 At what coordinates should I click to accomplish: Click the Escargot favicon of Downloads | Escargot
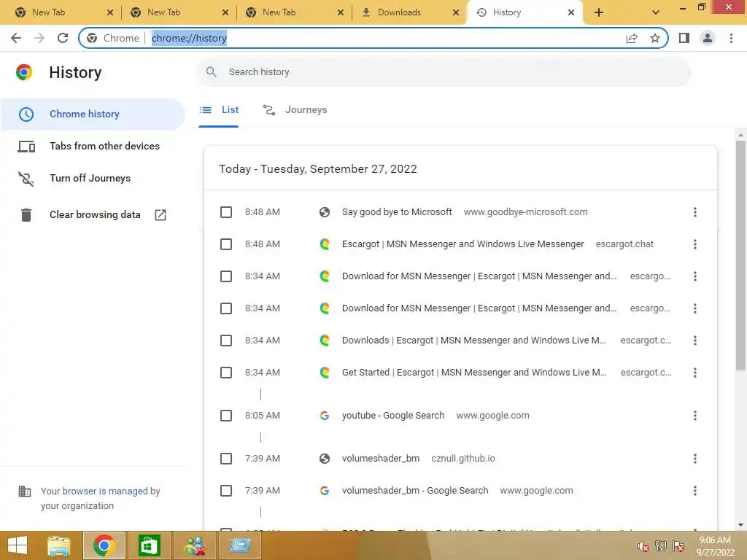point(325,341)
